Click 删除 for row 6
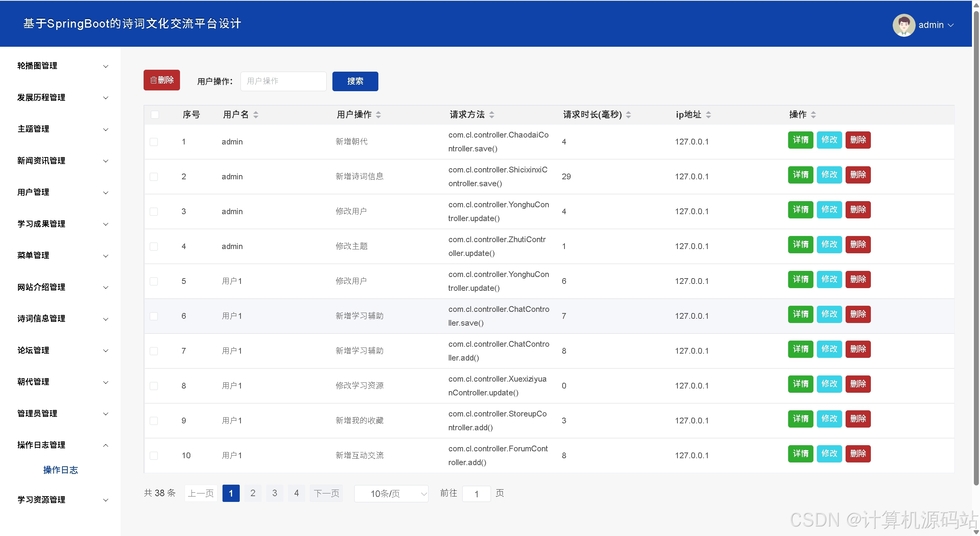The height and width of the screenshot is (536, 980). tap(858, 314)
